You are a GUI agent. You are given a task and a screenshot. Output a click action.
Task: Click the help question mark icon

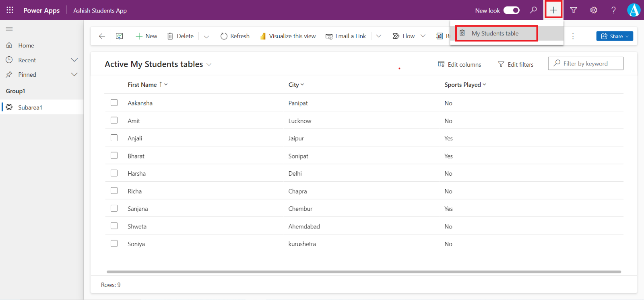(613, 10)
